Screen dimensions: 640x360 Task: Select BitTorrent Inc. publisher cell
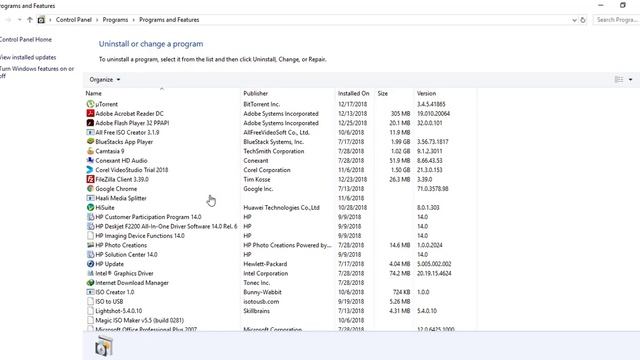click(261, 104)
